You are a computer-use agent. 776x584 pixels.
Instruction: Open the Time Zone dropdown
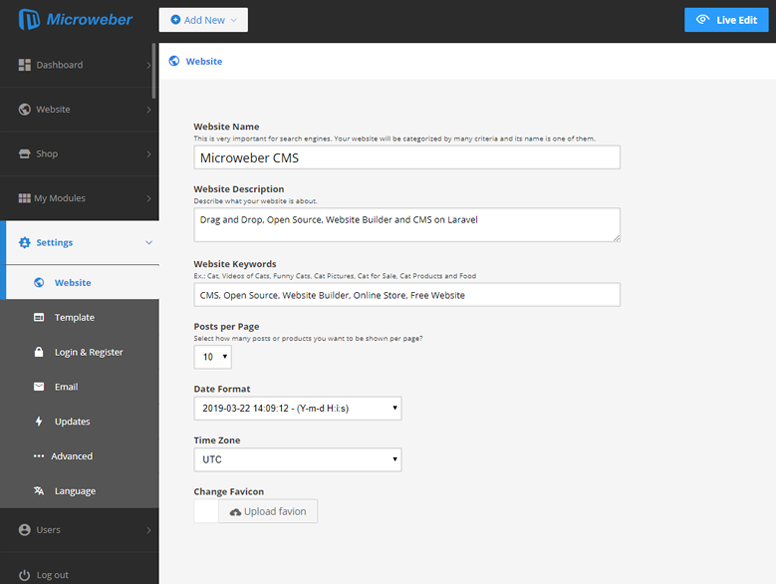click(298, 460)
